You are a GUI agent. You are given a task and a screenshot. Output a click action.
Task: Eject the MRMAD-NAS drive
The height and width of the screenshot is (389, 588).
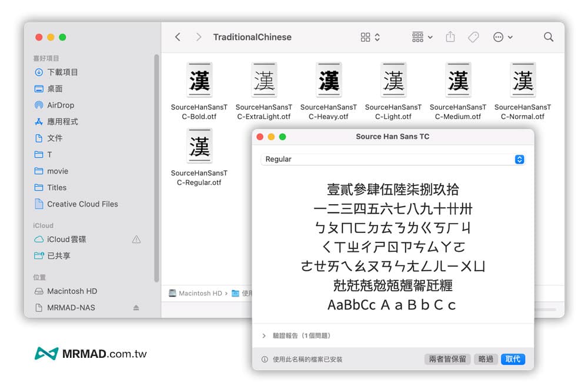pyautogui.click(x=136, y=307)
